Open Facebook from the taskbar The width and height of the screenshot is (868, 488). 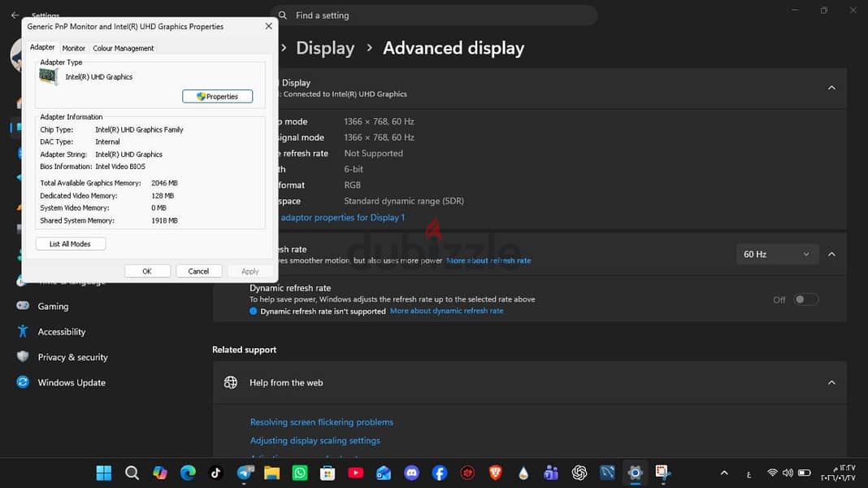click(x=440, y=473)
